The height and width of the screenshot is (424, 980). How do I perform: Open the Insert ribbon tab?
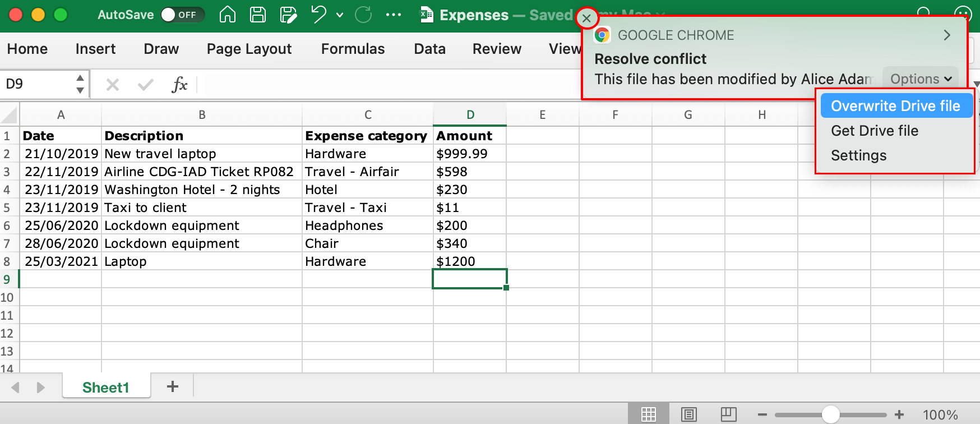click(96, 49)
